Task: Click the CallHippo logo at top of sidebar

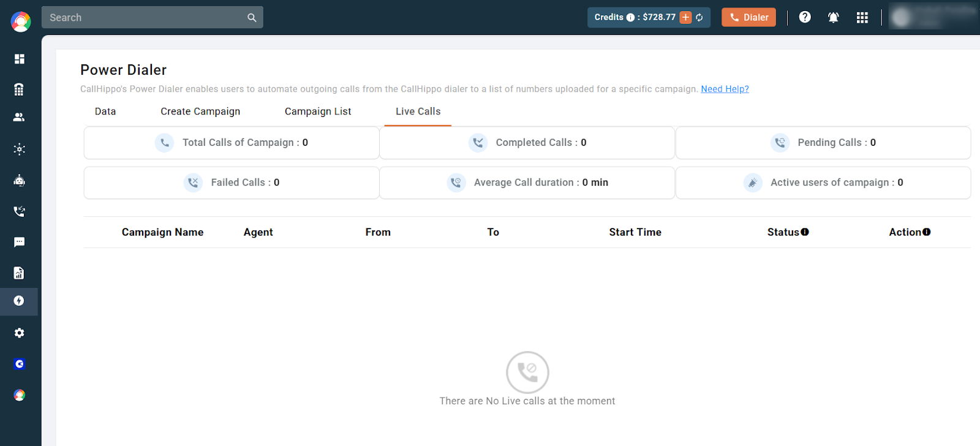Action: point(20,21)
